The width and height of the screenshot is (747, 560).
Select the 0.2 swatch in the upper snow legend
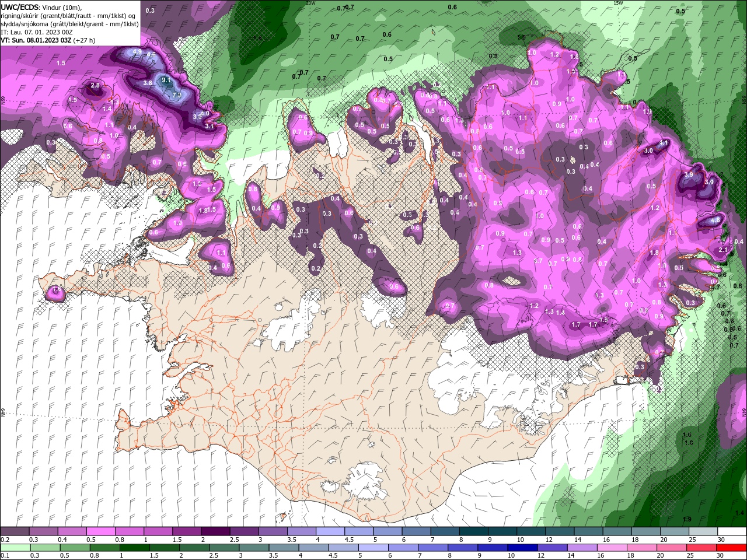tap(15, 531)
